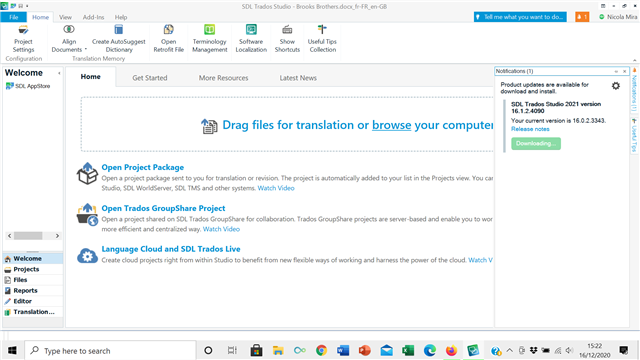Go to the Welcome view
Viewport: 640px width, 360px height.
tap(33, 258)
